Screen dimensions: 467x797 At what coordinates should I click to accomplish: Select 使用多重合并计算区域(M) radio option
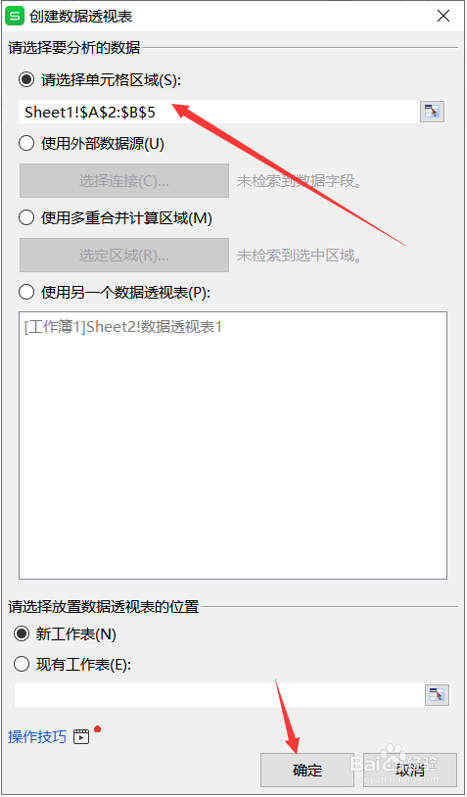point(25,218)
